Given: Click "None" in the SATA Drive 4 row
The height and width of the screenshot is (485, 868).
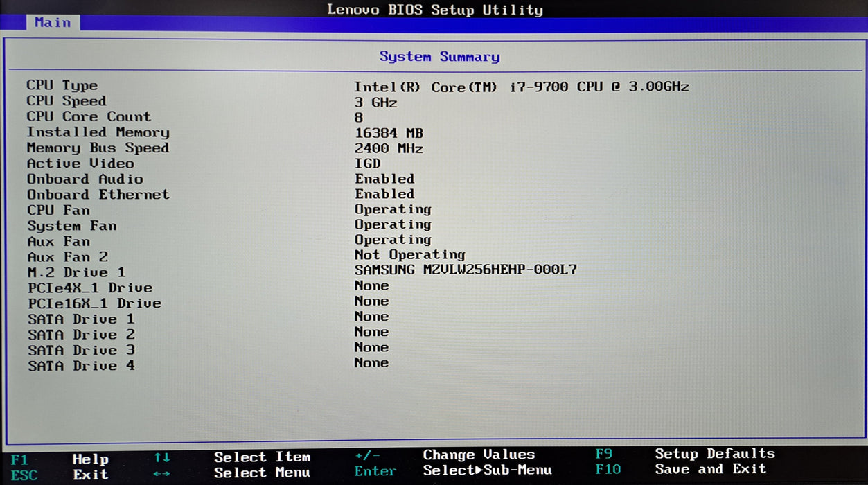Looking at the screenshot, I should [x=371, y=363].
